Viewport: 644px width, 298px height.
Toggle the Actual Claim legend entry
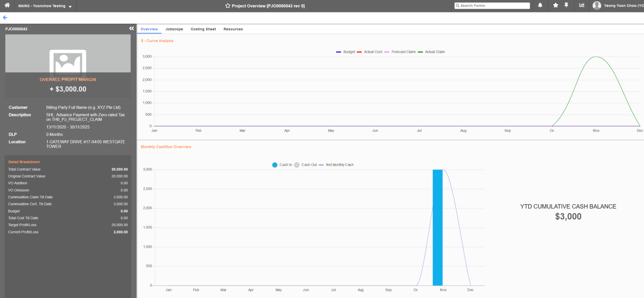coord(431,52)
